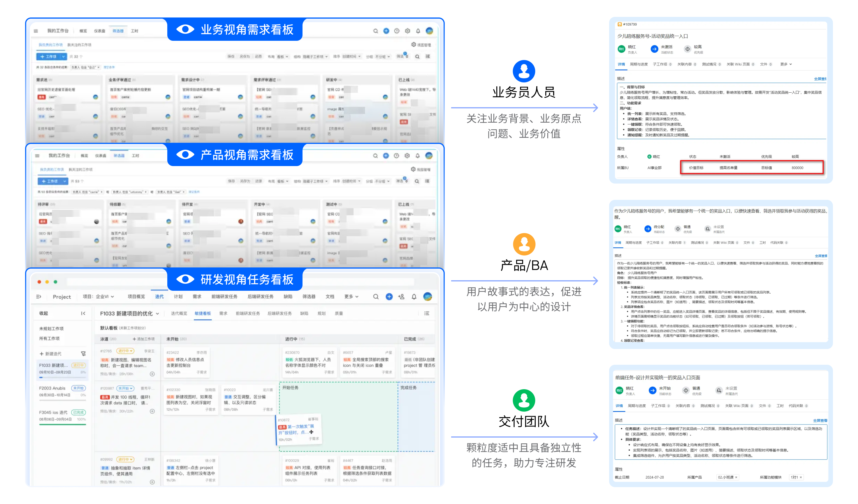Open the 进行中 status dropdown on card #12765
Viewport: 858px width, 504px height.
pos(125,351)
